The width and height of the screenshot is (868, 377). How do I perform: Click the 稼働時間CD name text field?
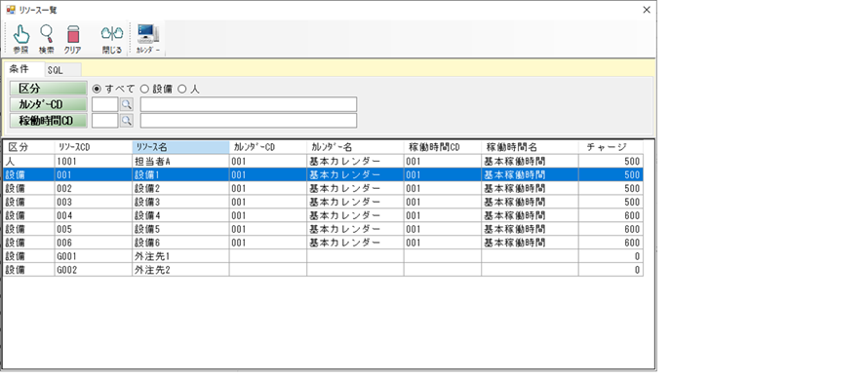[249, 121]
